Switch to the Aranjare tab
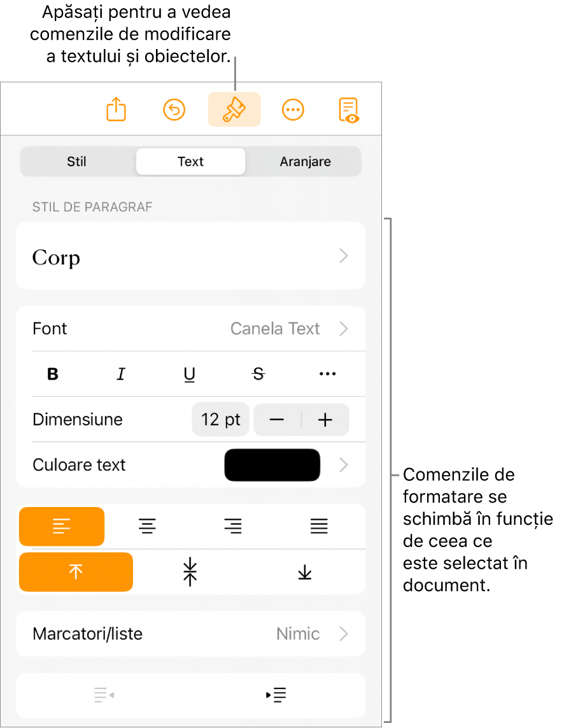The width and height of the screenshot is (571, 728). [305, 162]
